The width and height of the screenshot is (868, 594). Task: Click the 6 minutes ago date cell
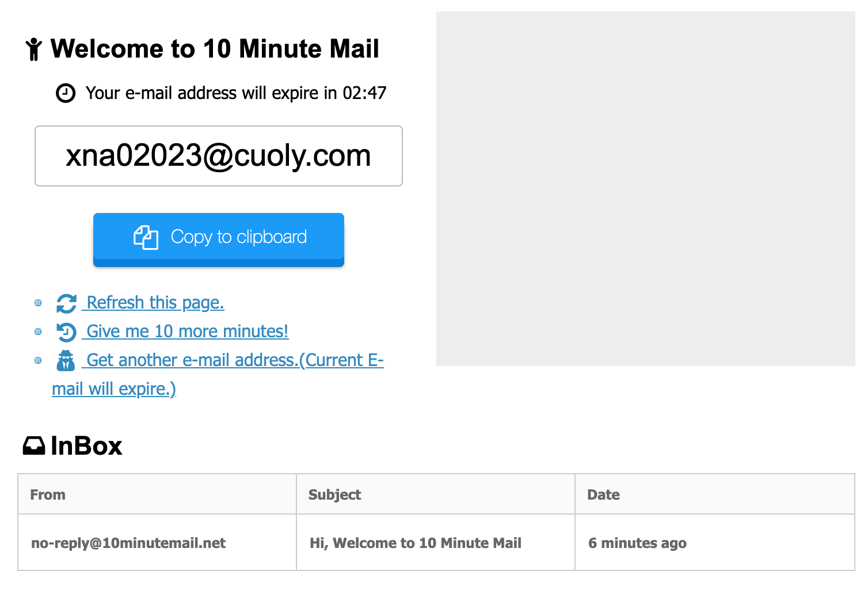(x=637, y=543)
